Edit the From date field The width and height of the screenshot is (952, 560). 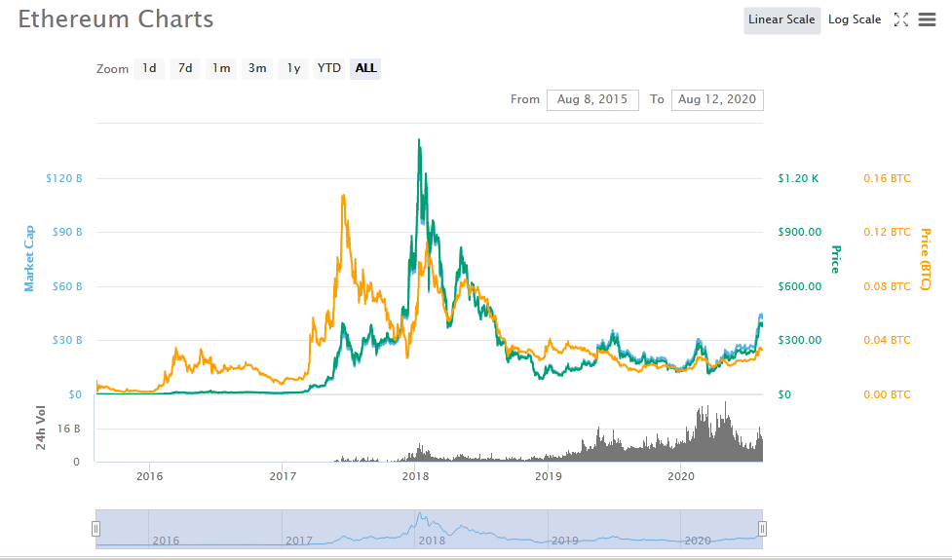pyautogui.click(x=592, y=99)
